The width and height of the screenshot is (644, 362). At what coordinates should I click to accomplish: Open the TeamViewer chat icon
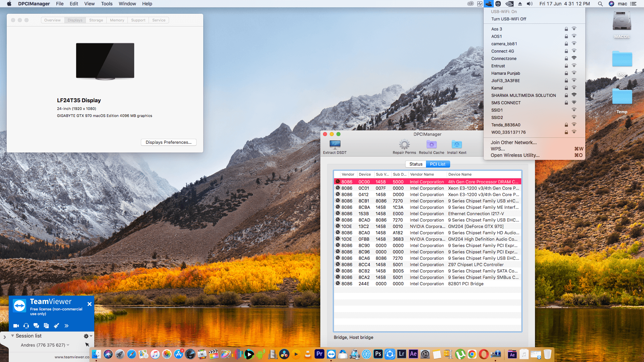(36, 325)
